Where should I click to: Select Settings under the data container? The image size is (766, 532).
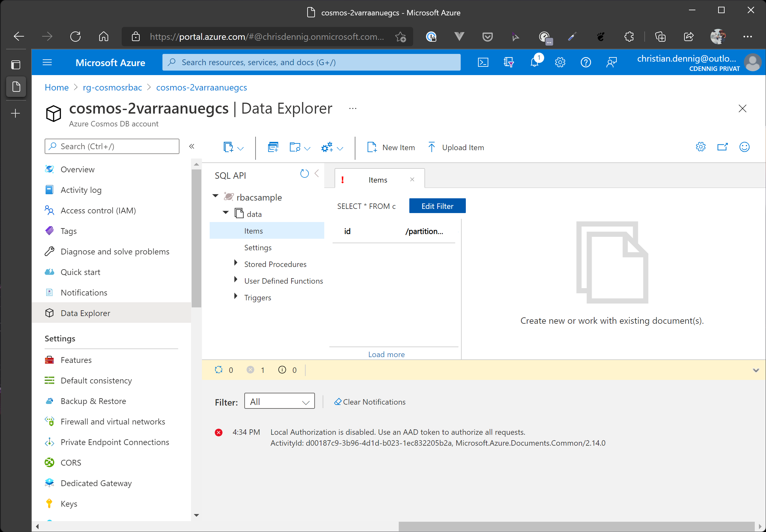point(257,247)
